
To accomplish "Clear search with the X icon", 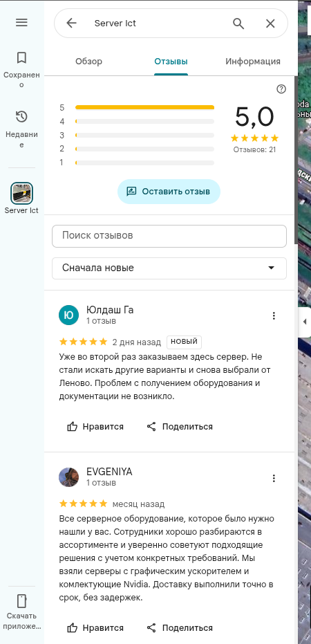I will (x=270, y=24).
